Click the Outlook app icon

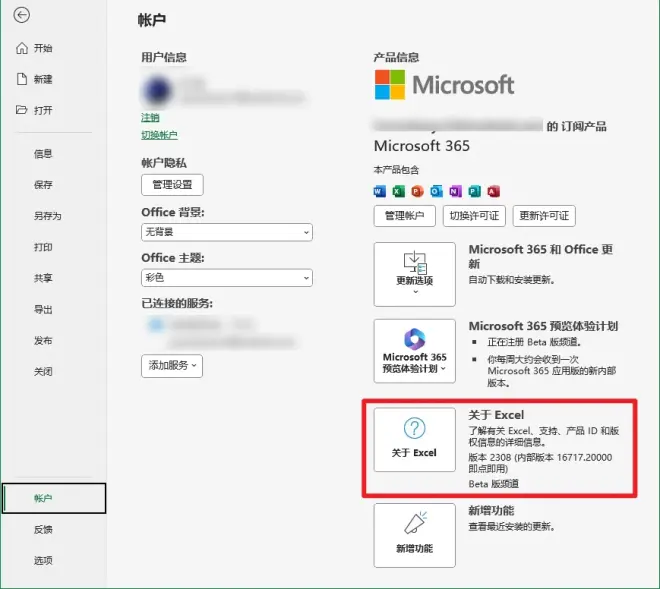point(436,192)
